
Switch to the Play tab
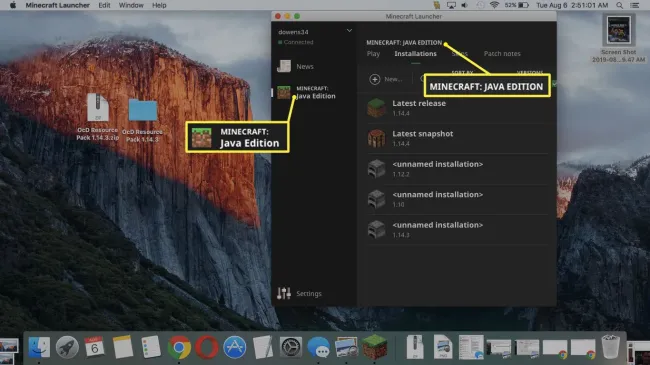[x=373, y=54]
